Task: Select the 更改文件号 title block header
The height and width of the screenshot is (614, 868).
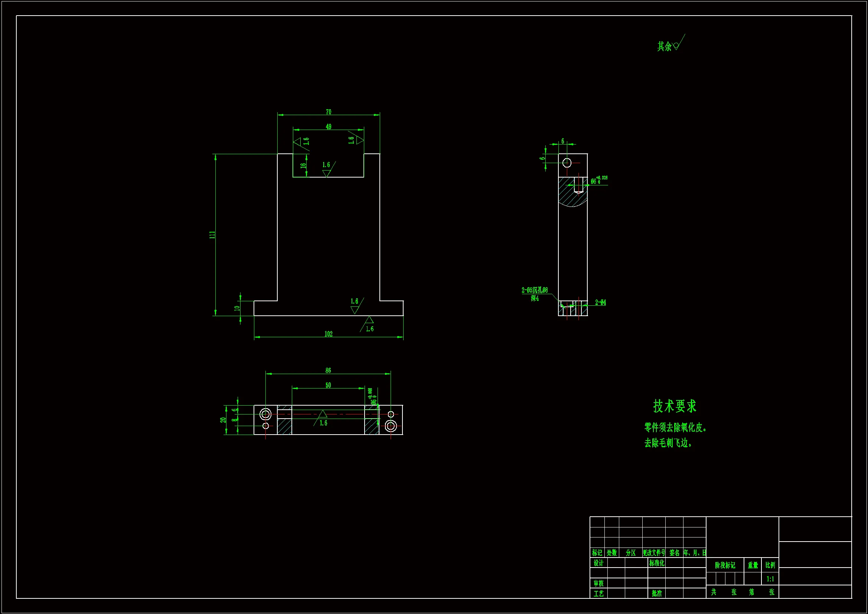Action: 654,553
